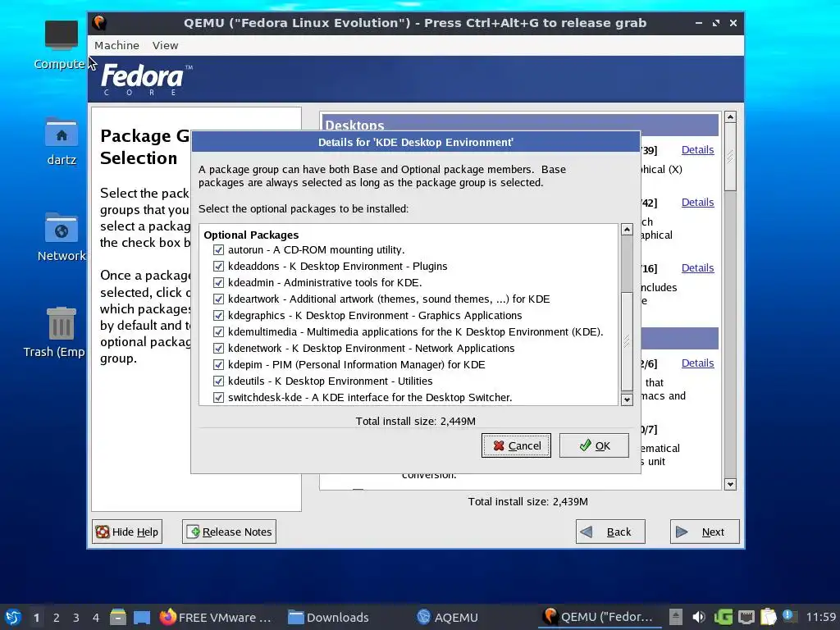Open the volume control tray icon

point(698,617)
